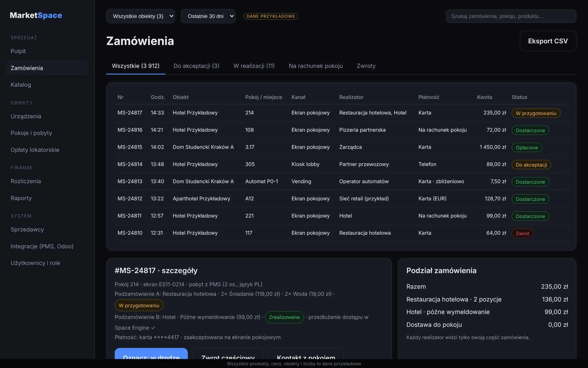
Task: Click the Eksport CSV button
Action: tap(548, 41)
